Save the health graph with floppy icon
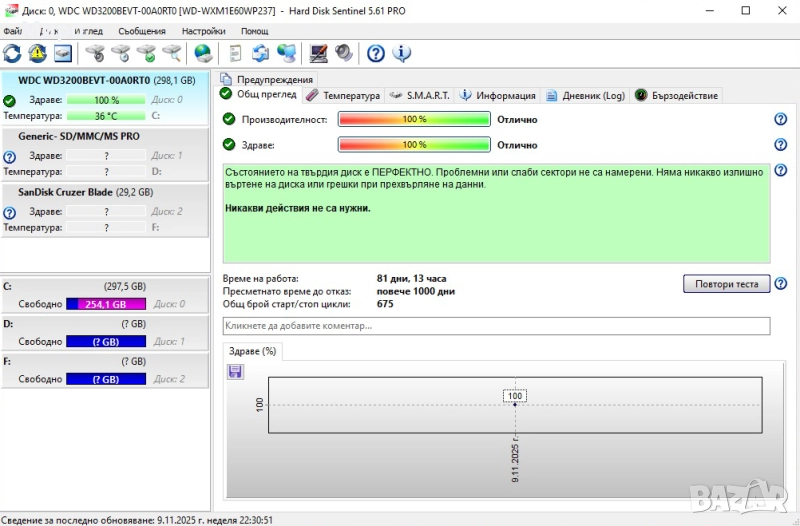The height and width of the screenshot is (526, 800). [236, 371]
